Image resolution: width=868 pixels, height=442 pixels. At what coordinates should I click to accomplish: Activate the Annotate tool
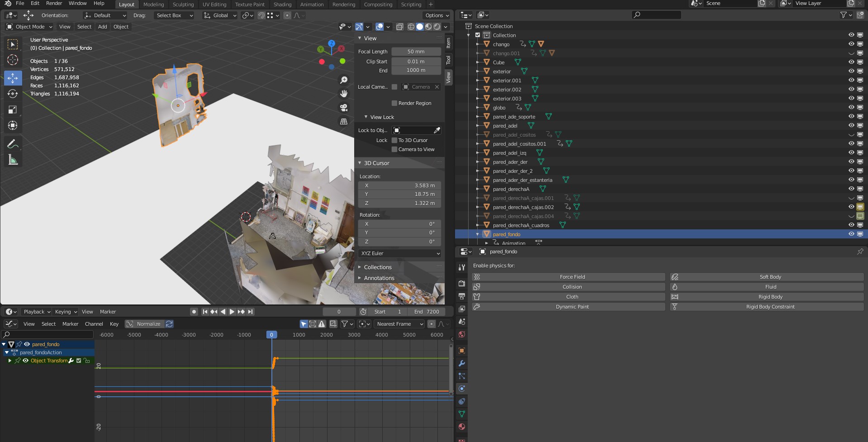[x=13, y=144]
